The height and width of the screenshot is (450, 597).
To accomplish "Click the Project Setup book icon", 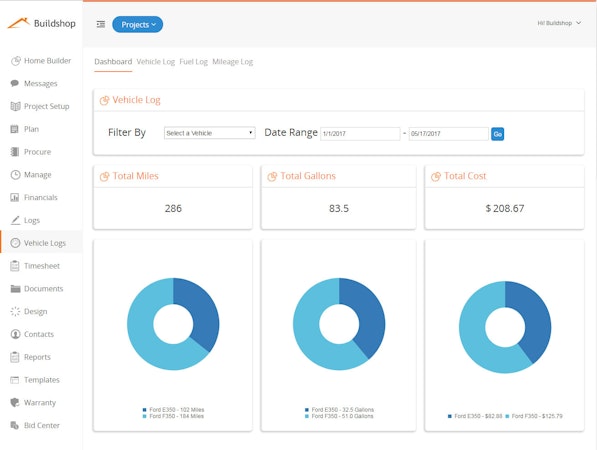I will coord(15,106).
